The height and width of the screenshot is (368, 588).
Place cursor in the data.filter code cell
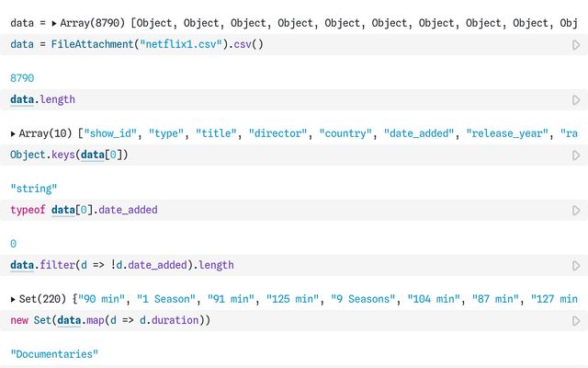pos(121,265)
